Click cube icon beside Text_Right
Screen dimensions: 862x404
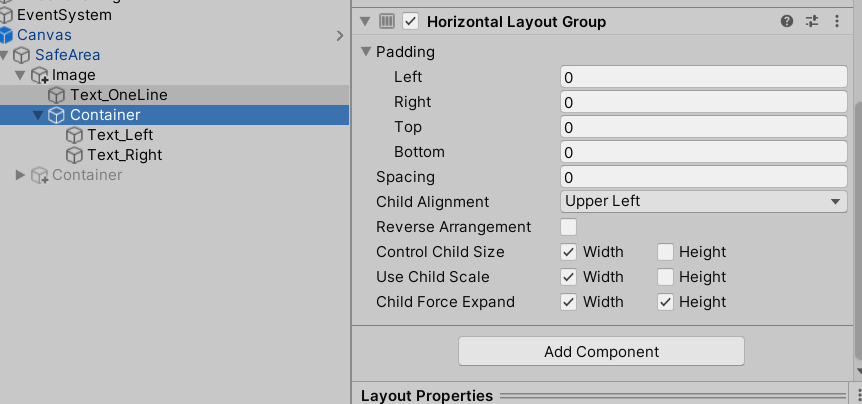pyautogui.click(x=74, y=155)
